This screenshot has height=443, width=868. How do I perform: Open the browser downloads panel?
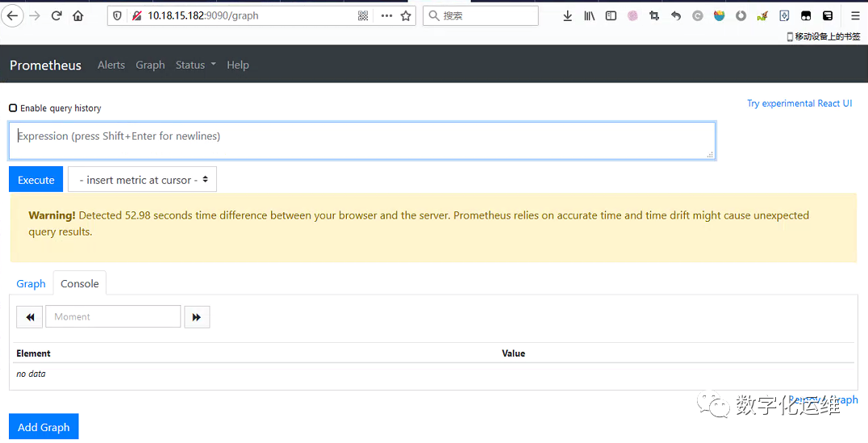point(567,15)
